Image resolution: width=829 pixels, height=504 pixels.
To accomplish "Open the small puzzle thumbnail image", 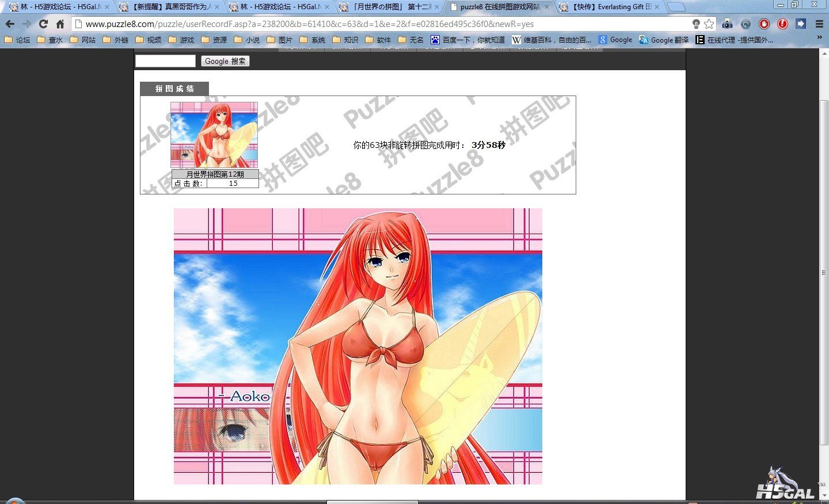I will tap(214, 135).
